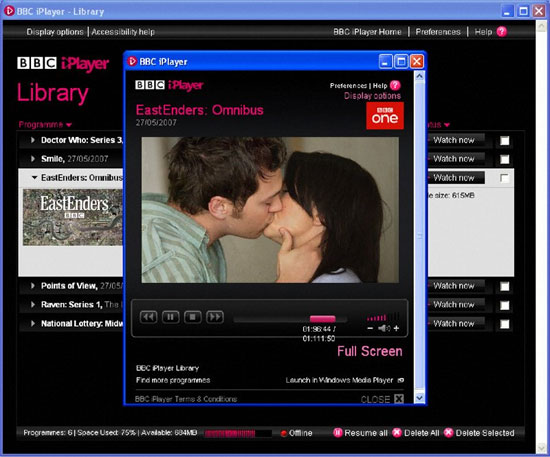
Task: Click the BBC iPlayer logo in Library
Action: (63, 63)
